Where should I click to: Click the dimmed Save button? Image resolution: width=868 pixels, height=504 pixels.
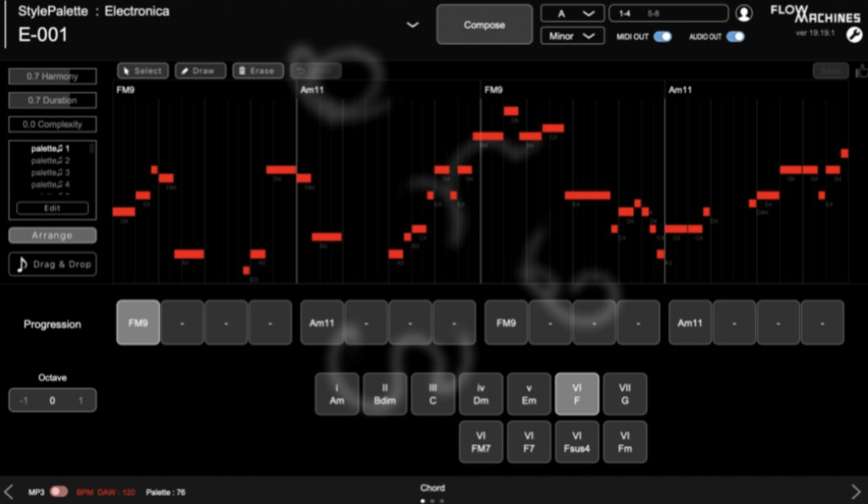click(x=831, y=71)
